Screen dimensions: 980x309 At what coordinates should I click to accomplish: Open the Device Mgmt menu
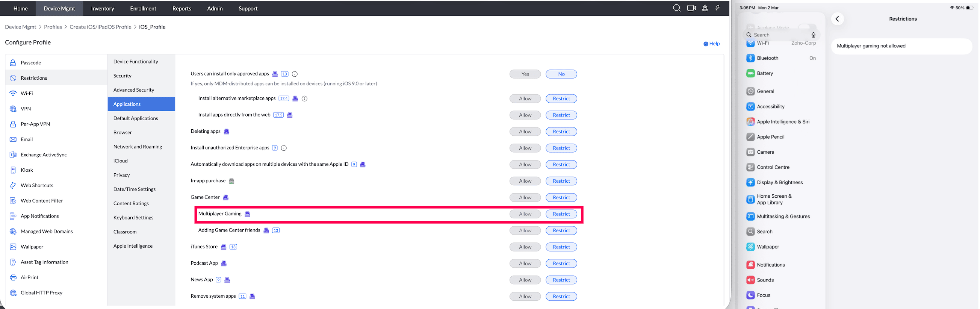59,8
